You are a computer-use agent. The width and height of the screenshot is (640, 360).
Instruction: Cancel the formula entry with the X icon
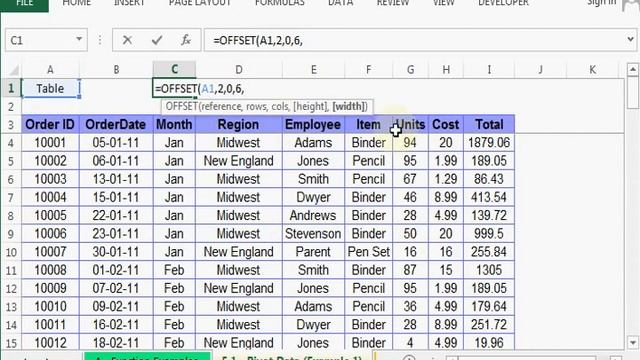[x=127, y=40]
